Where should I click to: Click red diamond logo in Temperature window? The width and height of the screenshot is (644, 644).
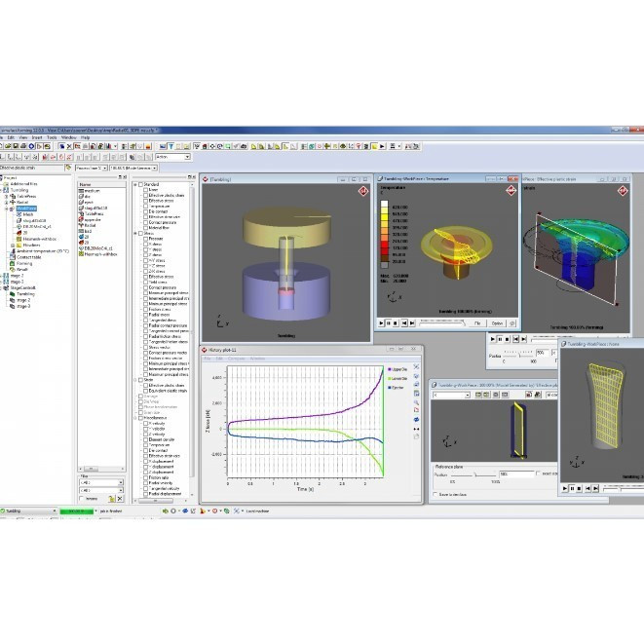coord(511,191)
